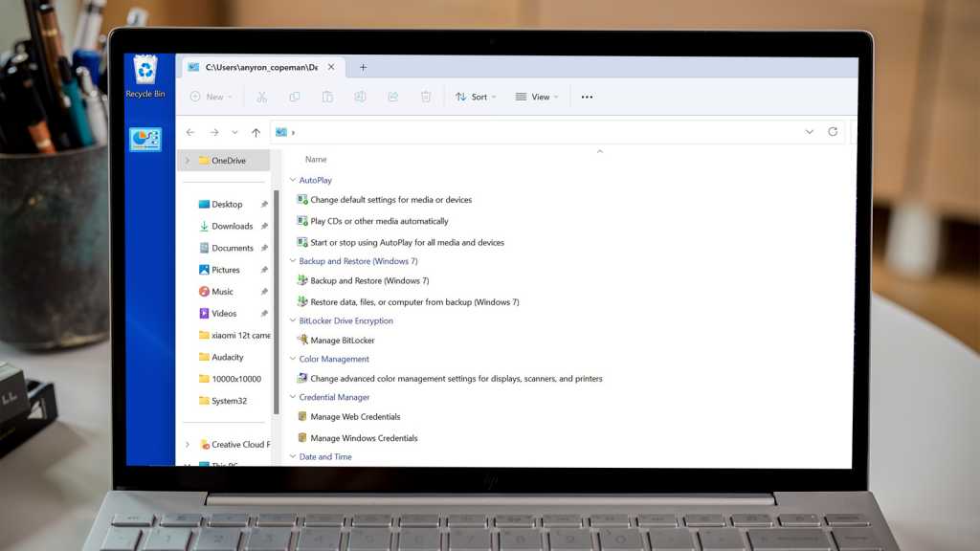
Task: Go back with the left arrow
Action: click(190, 132)
